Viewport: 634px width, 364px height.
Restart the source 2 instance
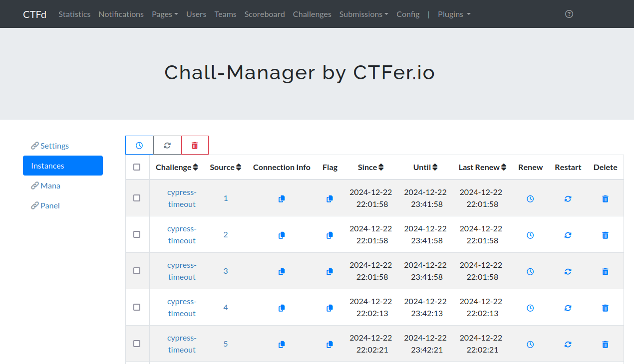coord(568,235)
